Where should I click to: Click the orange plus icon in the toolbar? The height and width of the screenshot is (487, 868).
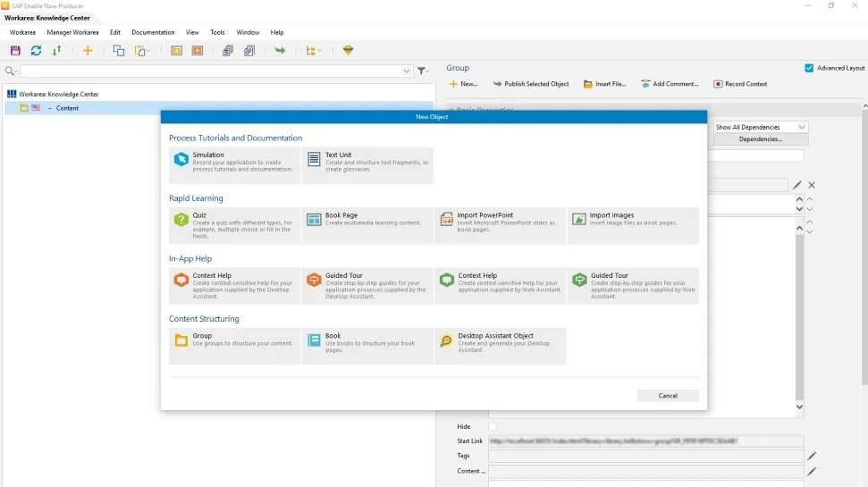[88, 50]
